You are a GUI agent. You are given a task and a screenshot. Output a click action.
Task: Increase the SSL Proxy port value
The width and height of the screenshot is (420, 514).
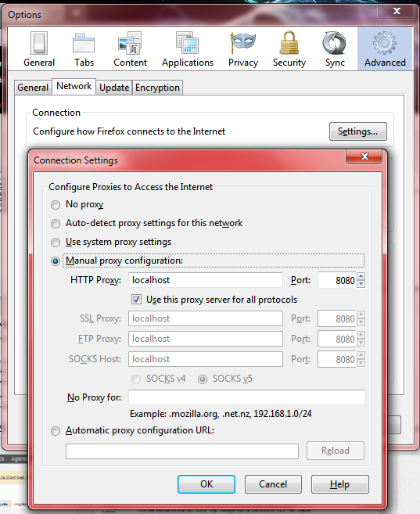361,315
